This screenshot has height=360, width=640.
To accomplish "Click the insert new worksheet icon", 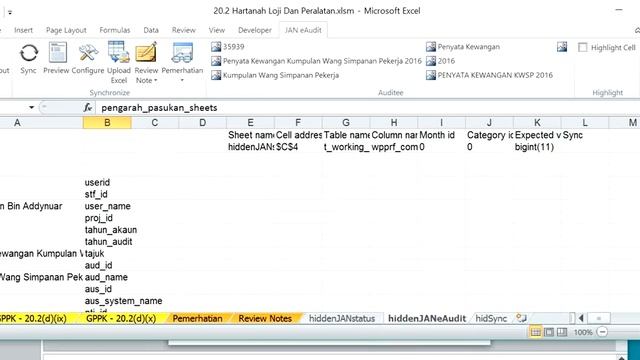I will (521, 318).
